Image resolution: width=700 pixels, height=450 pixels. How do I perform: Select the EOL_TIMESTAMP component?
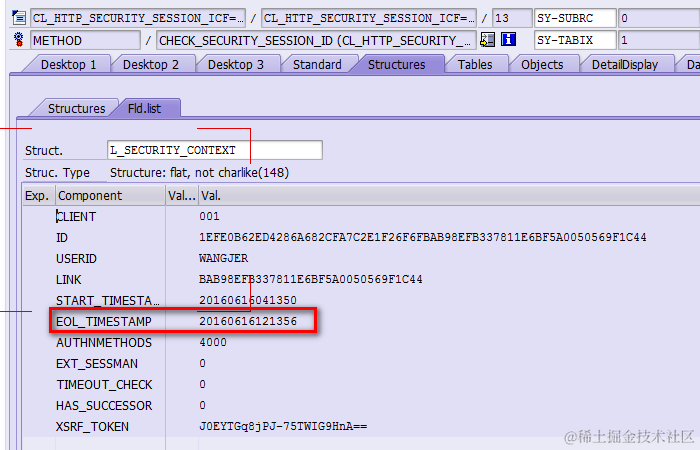coord(104,321)
